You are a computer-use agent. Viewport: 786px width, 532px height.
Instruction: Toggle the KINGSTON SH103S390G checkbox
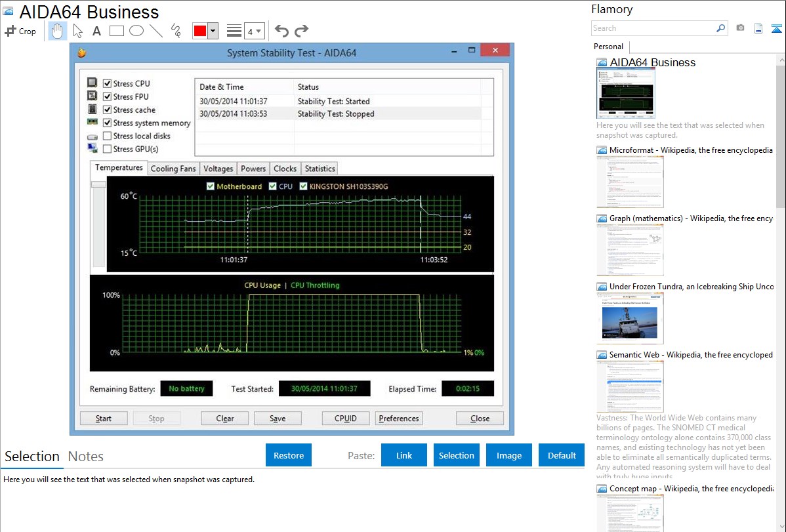[303, 186]
